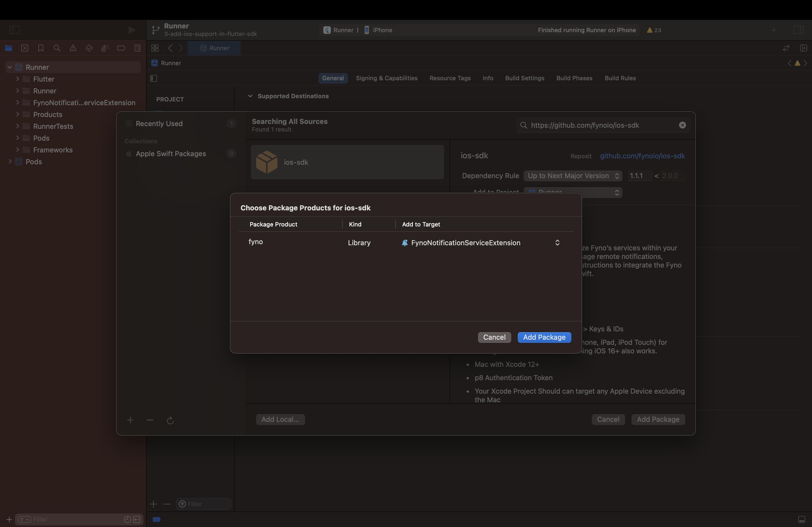The height and width of the screenshot is (527, 812).
Task: Show the Bookmark navigator icon
Action: coord(41,48)
